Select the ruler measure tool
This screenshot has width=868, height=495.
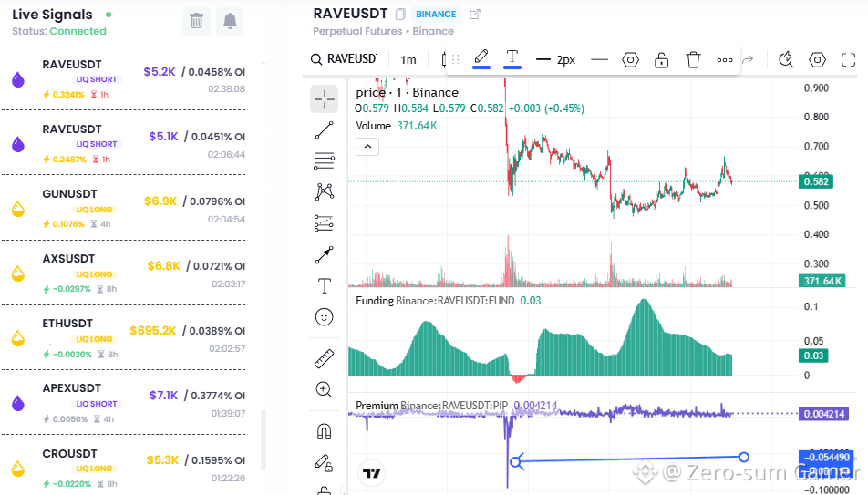point(325,358)
